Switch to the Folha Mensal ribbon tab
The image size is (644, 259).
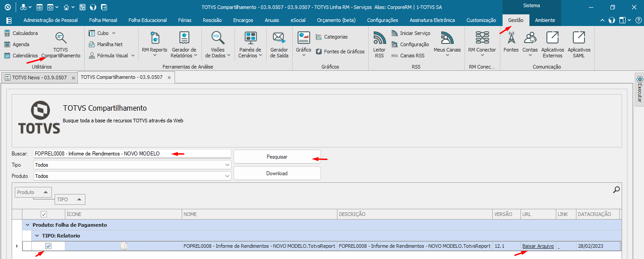coord(103,20)
